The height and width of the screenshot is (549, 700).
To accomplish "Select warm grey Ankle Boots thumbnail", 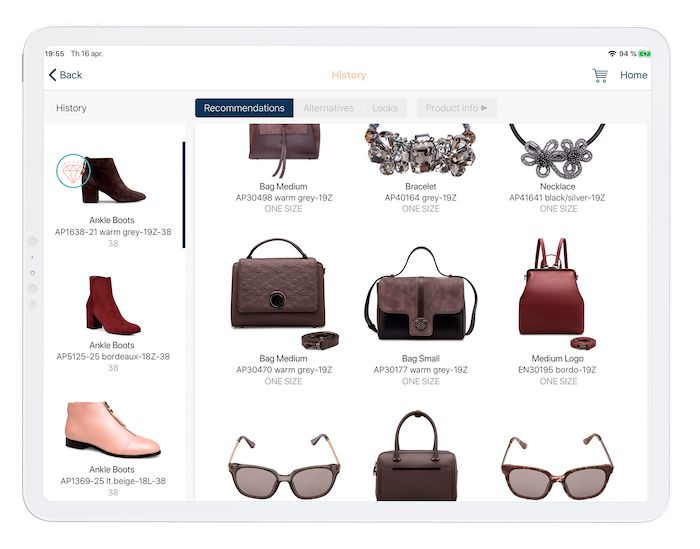I will 114,180.
